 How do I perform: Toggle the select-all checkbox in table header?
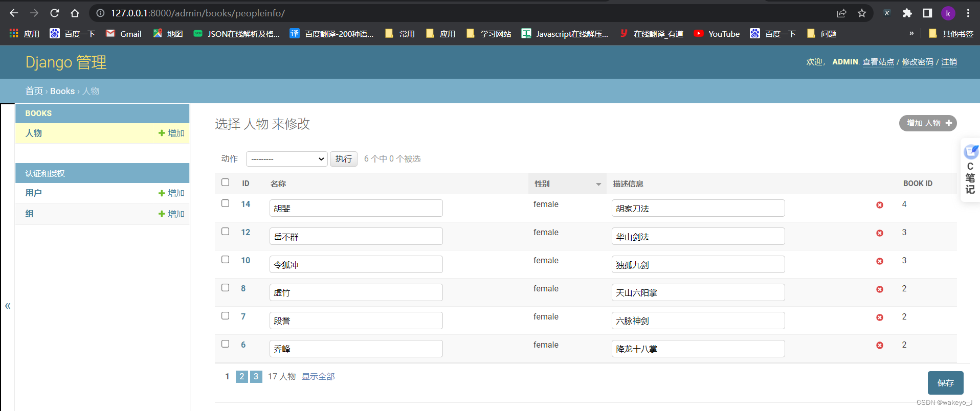tap(225, 182)
